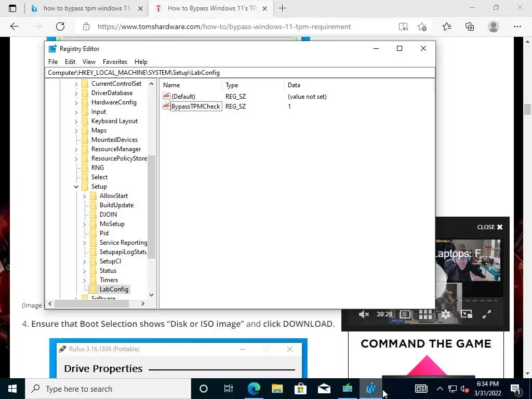
Task: Open the Edge tab actions menu
Action: pos(12,8)
